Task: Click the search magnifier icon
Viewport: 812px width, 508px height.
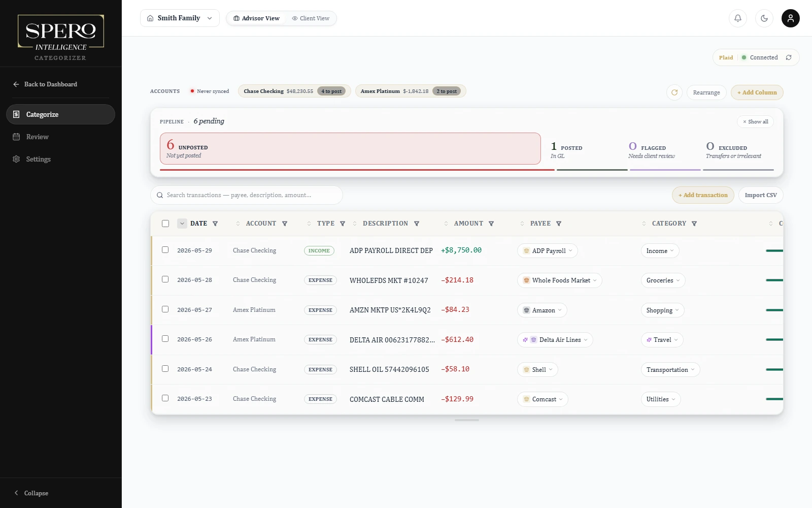Action: point(160,195)
